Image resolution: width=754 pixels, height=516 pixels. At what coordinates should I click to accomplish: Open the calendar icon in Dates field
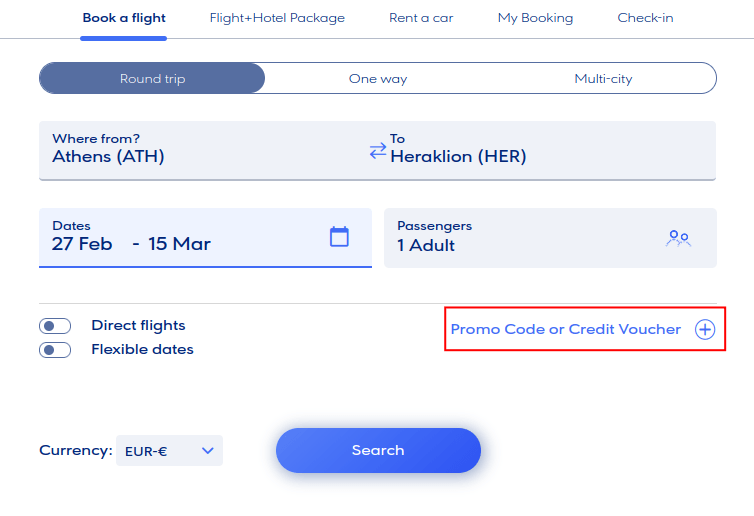point(339,237)
